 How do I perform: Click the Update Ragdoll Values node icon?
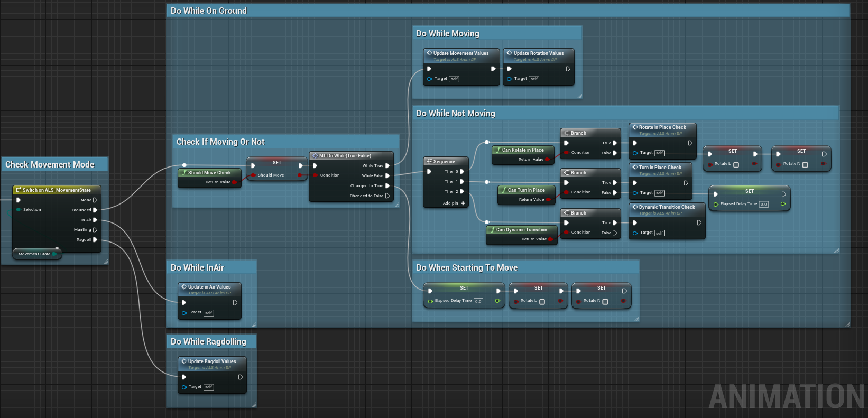point(184,361)
